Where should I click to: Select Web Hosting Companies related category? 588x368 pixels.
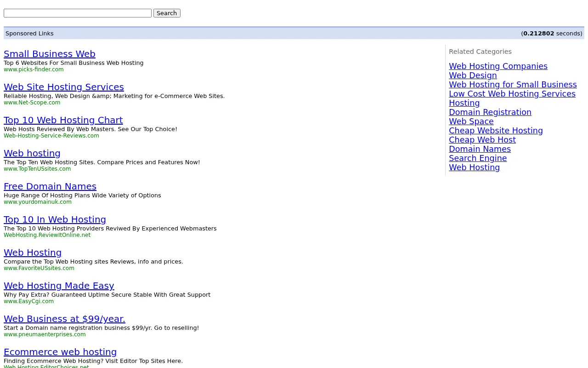(x=498, y=66)
